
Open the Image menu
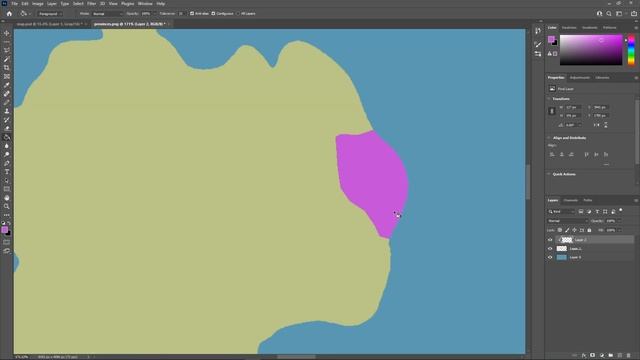point(38,4)
